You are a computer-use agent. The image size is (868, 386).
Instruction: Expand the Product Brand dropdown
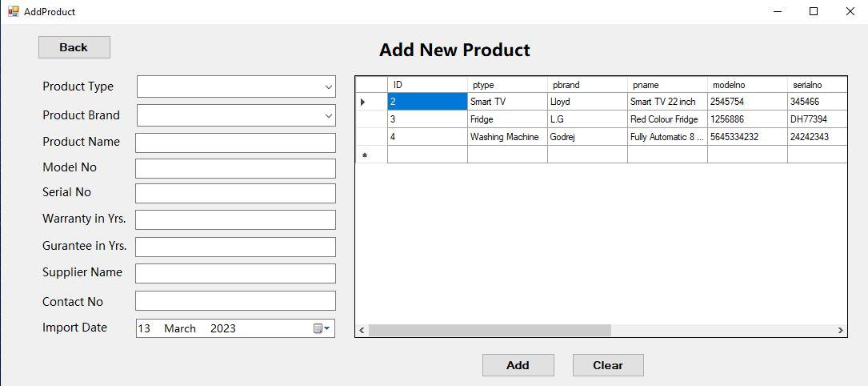pyautogui.click(x=328, y=116)
